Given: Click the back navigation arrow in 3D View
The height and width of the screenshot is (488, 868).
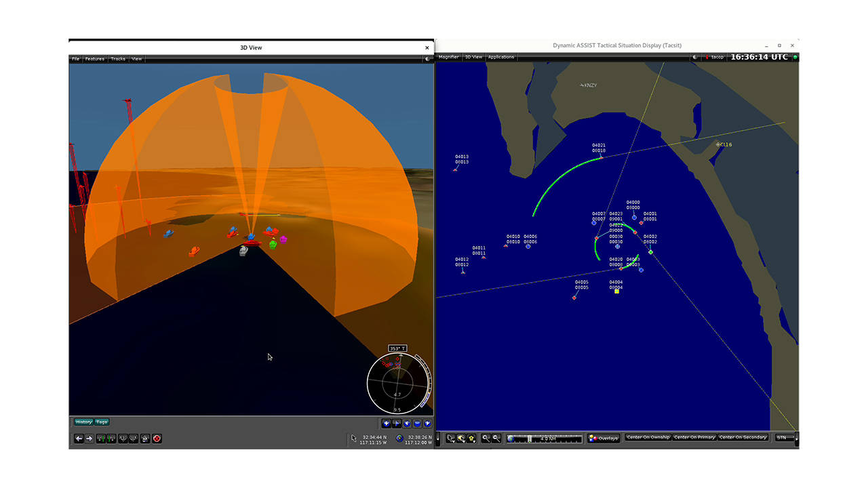Looking at the screenshot, I should 79,439.
